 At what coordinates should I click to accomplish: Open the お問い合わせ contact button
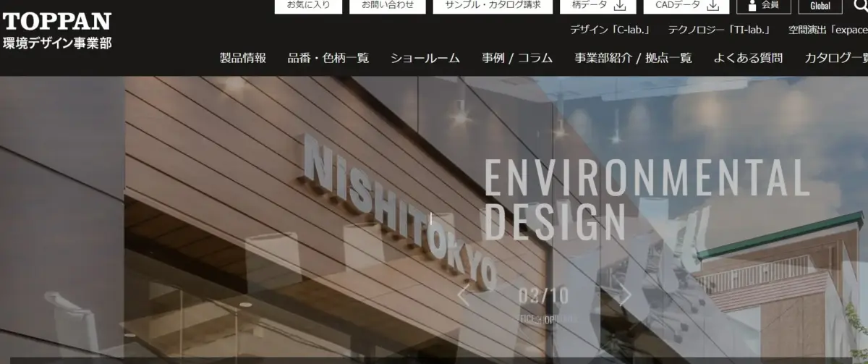click(387, 6)
